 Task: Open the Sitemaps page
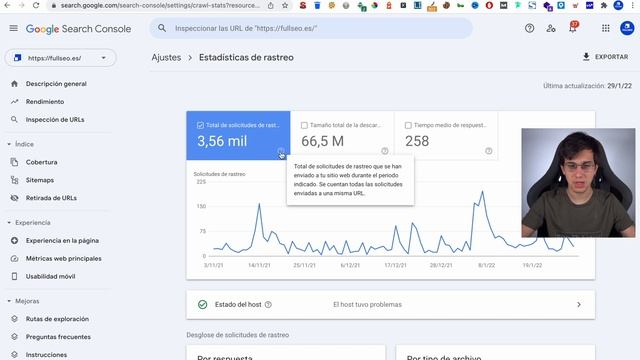tap(40, 180)
